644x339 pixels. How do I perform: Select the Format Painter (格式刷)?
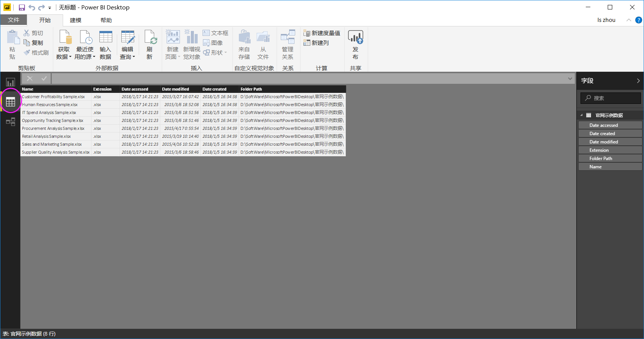point(36,53)
